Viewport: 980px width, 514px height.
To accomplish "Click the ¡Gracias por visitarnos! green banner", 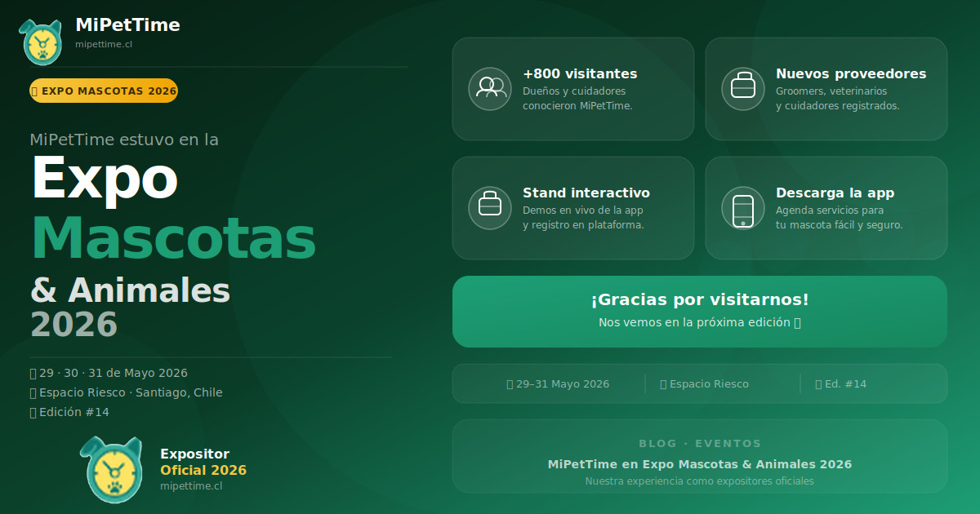I will 700,312.
